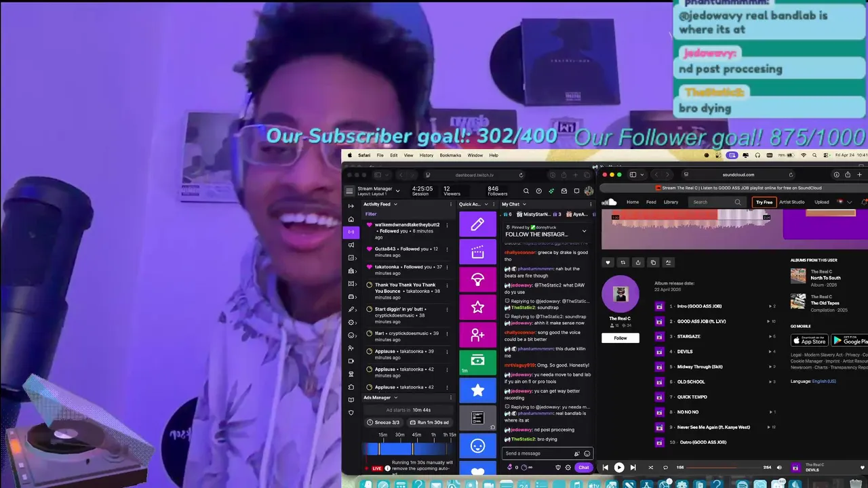Open SoundCloud language English (US) selector
Image resolution: width=868 pixels, height=488 pixels.
[x=824, y=381]
